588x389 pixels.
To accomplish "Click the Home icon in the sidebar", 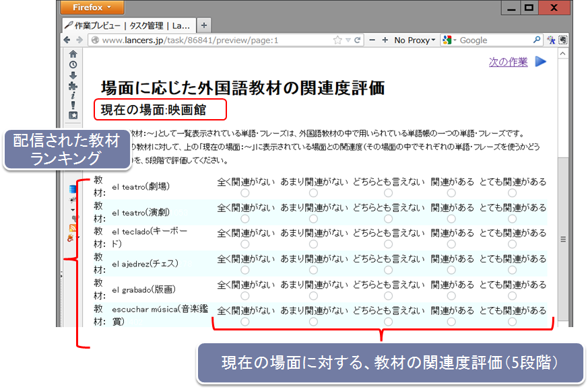I will pyautogui.click(x=73, y=54).
